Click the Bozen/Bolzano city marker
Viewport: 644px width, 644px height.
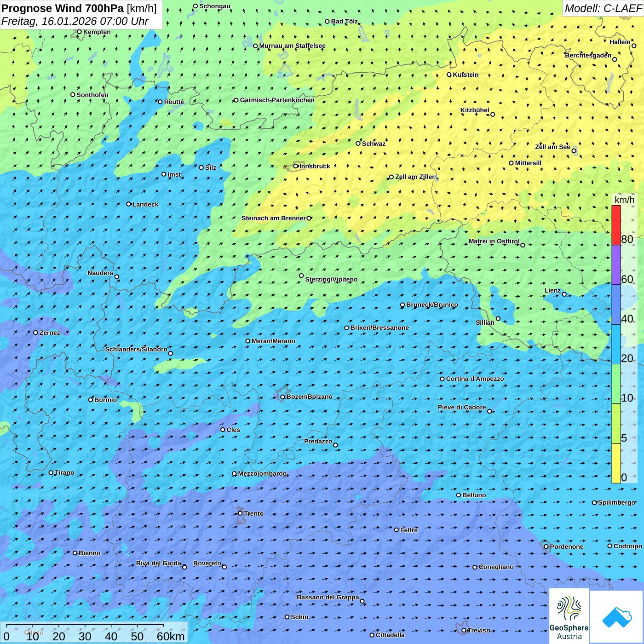click(282, 397)
